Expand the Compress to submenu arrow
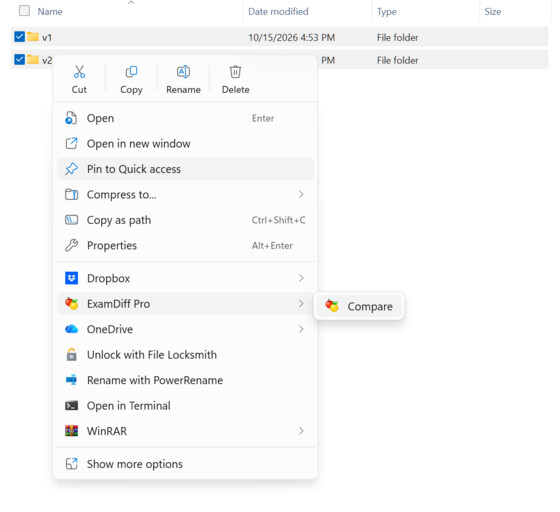 point(301,194)
